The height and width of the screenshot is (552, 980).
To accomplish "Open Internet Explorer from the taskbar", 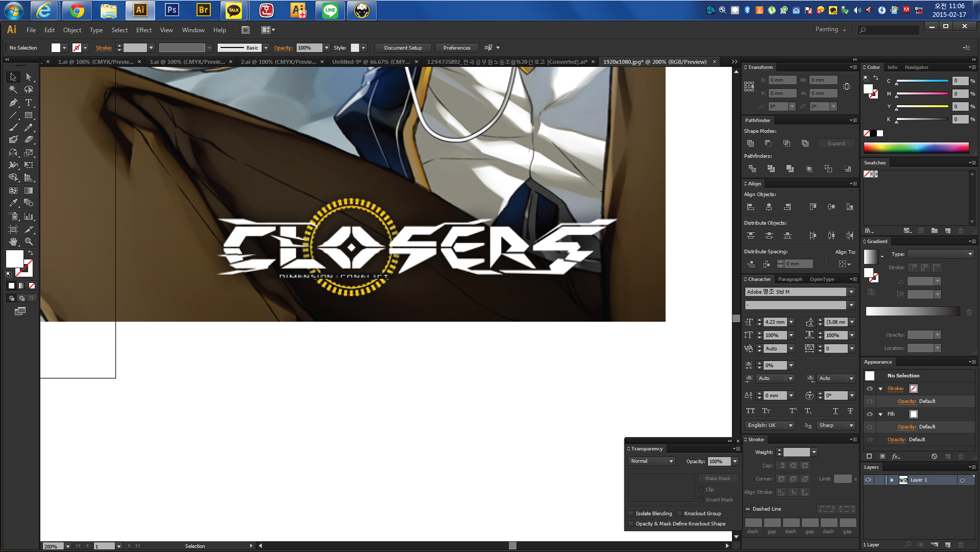I will [x=44, y=10].
